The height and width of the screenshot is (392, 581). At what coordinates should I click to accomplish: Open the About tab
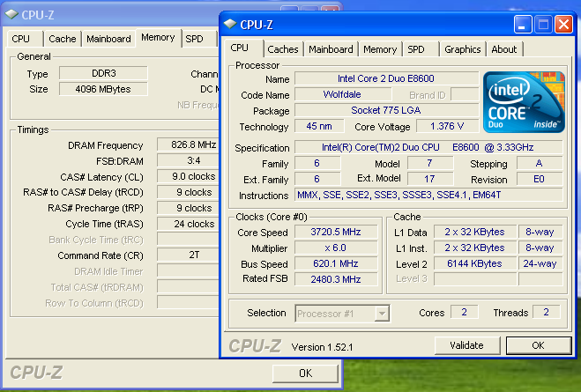[504, 49]
